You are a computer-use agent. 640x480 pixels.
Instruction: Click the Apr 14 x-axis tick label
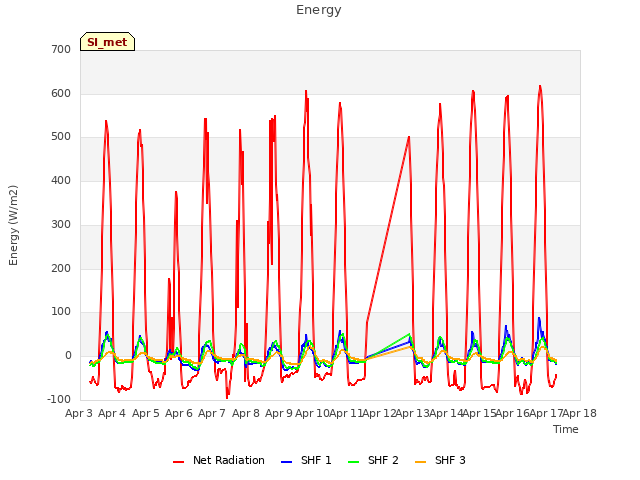click(x=446, y=413)
